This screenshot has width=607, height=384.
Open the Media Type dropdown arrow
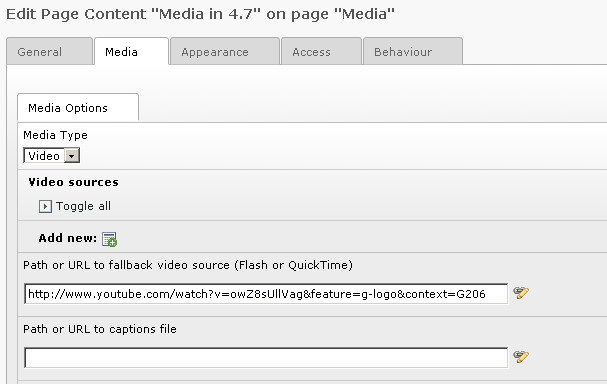tap(72, 156)
